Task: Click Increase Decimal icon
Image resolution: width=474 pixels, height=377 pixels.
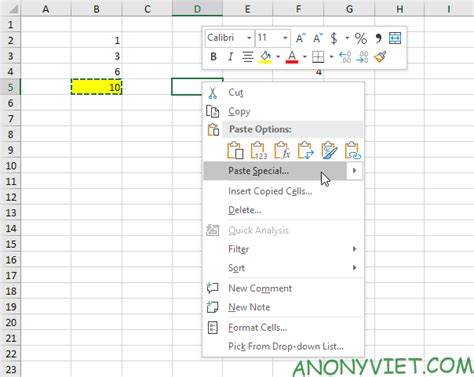Action: click(x=345, y=57)
